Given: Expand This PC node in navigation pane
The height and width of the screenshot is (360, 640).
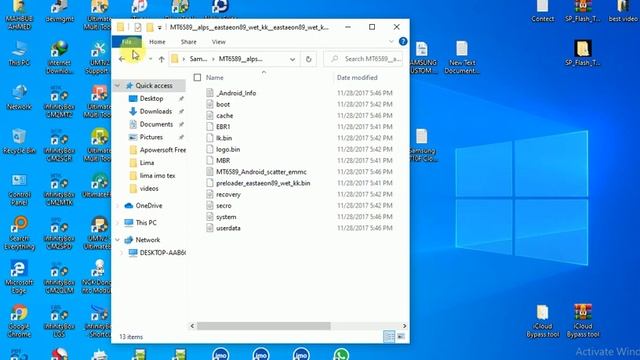Looking at the screenshot, I should (x=118, y=223).
